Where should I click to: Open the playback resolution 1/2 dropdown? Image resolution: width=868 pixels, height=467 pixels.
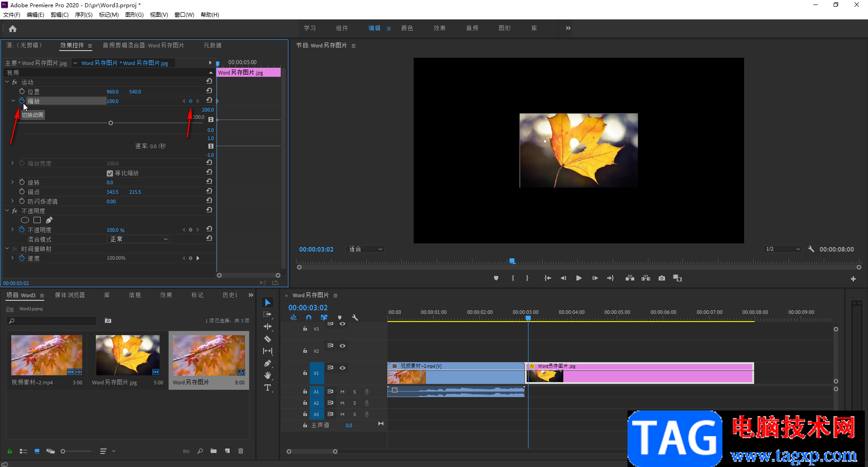tap(783, 249)
